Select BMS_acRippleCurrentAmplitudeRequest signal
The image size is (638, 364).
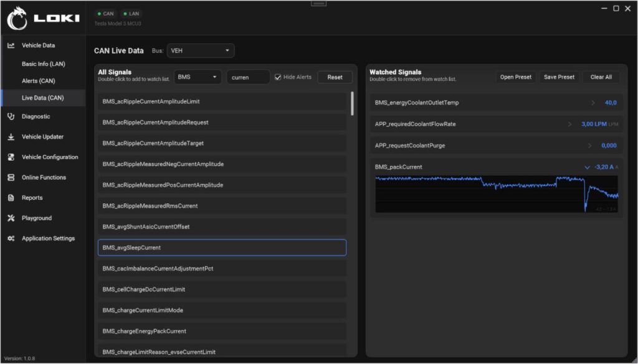[x=222, y=123]
